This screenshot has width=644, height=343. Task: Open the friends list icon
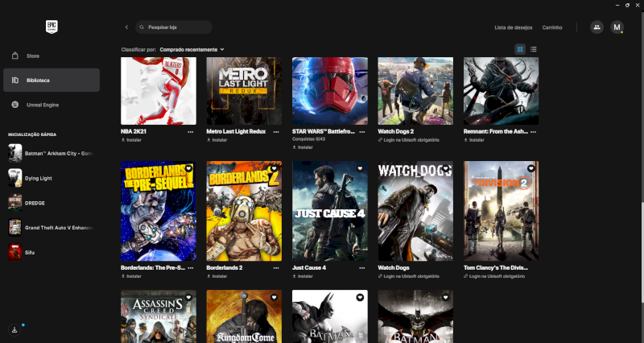click(x=597, y=27)
